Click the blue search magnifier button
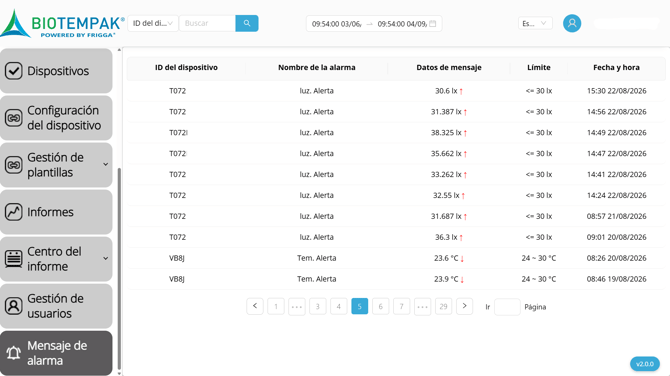 pyautogui.click(x=247, y=24)
